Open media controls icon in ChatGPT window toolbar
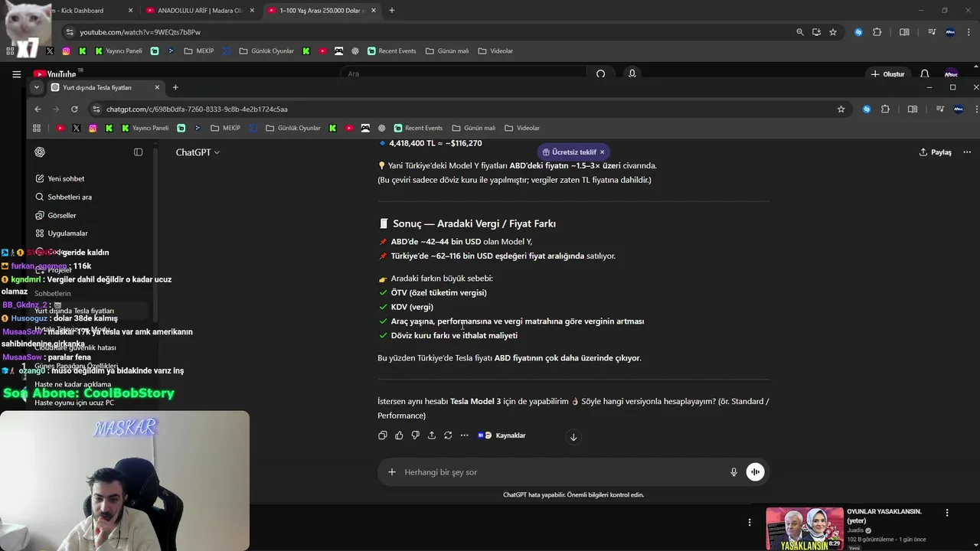980x551 pixels. tap(940, 109)
